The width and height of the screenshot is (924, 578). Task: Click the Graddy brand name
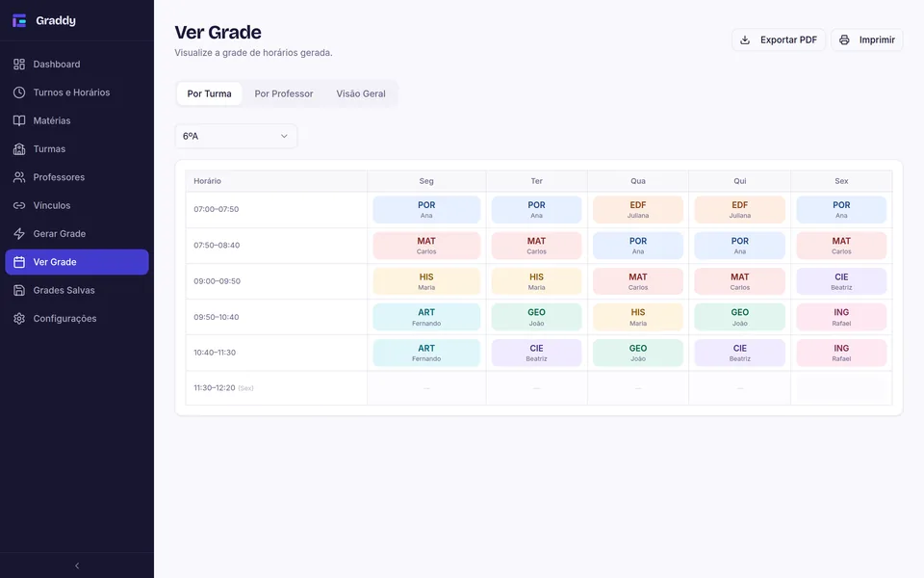point(56,20)
